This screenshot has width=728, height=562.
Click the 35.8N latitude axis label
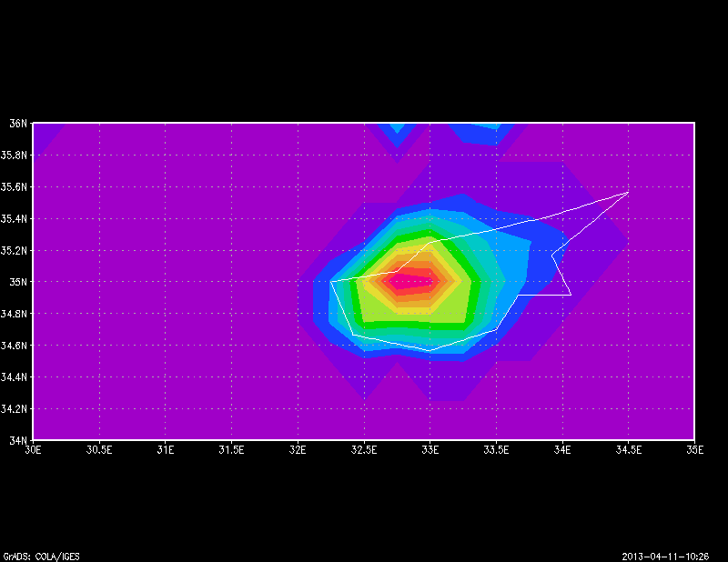pos(14,155)
